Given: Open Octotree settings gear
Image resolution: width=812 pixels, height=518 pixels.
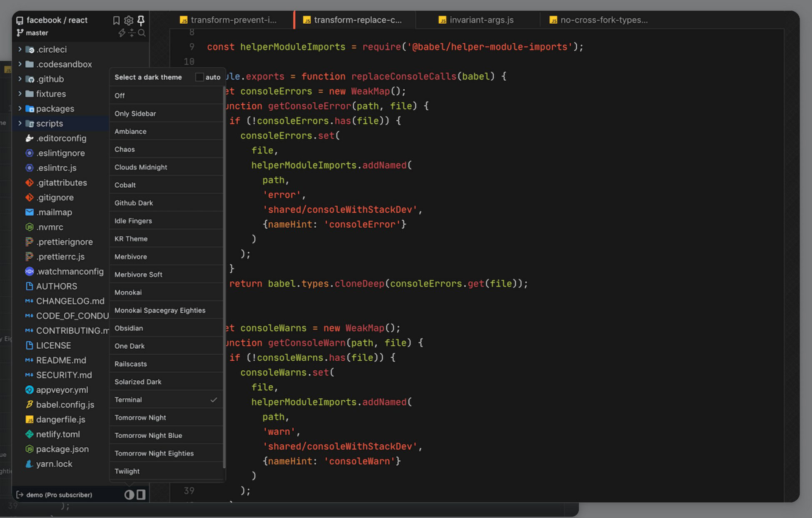Looking at the screenshot, I should pyautogui.click(x=129, y=20).
